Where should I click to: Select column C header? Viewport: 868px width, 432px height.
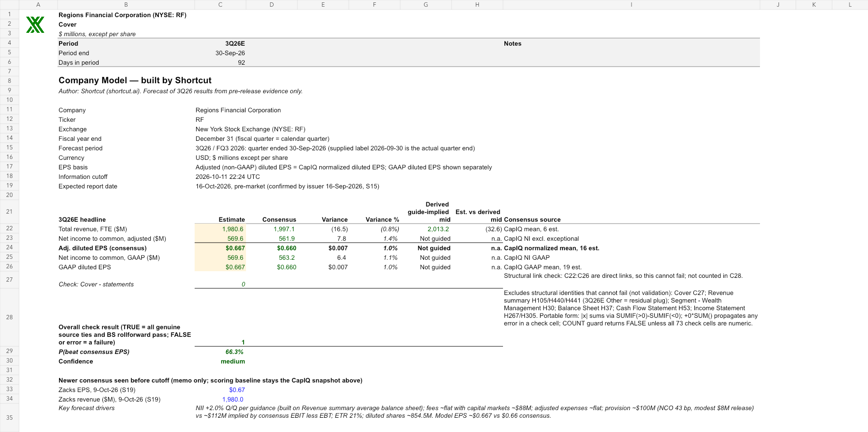[220, 5]
